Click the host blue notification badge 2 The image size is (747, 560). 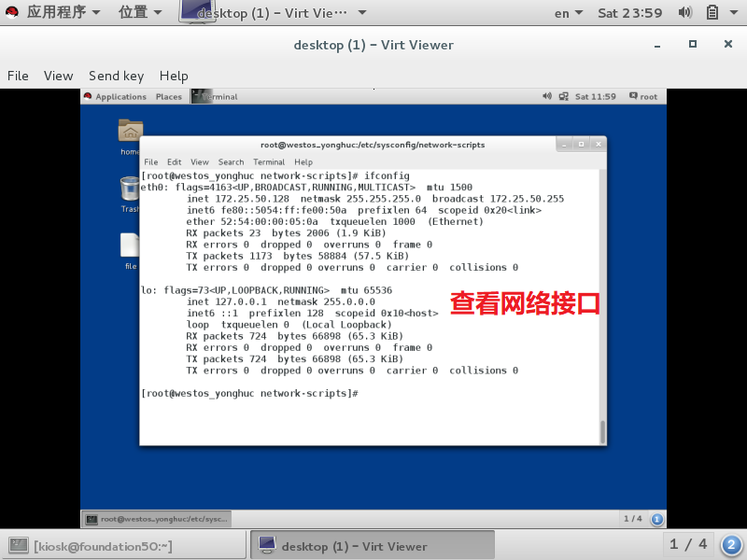click(732, 545)
